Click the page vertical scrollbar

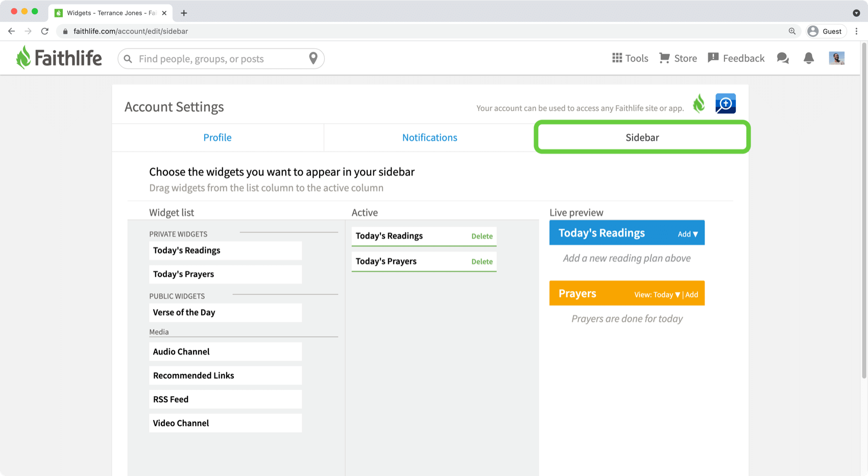tap(864, 210)
